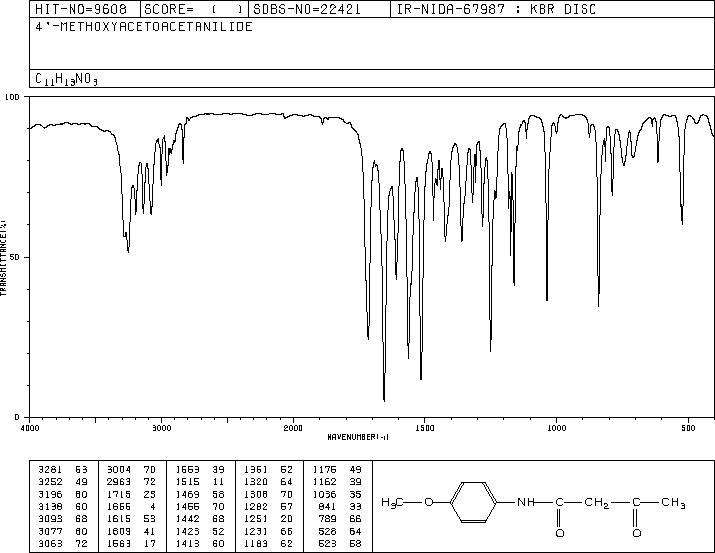
Task: Select the 1442 wavenumber value
Action: [x=187, y=519]
